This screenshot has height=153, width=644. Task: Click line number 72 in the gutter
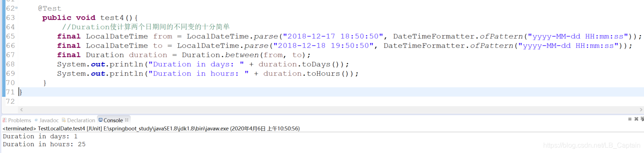[10, 101]
